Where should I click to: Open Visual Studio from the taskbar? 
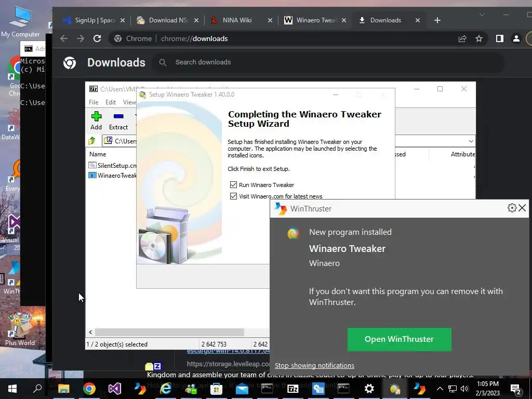[115, 389]
